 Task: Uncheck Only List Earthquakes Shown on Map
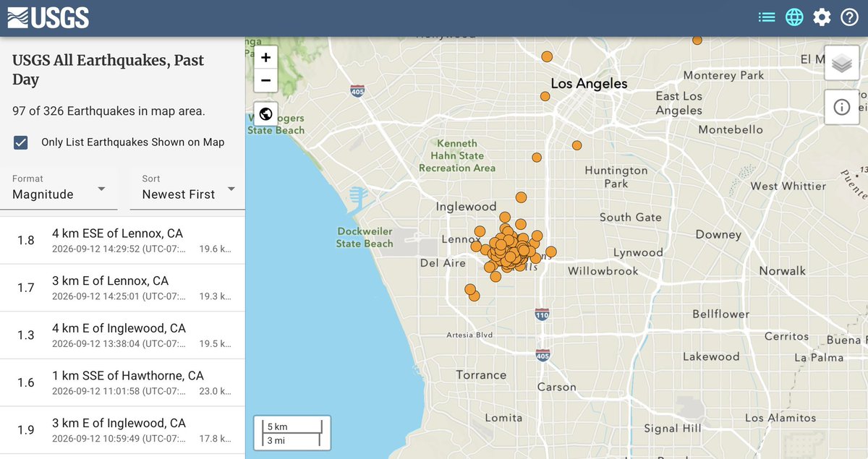click(x=21, y=142)
